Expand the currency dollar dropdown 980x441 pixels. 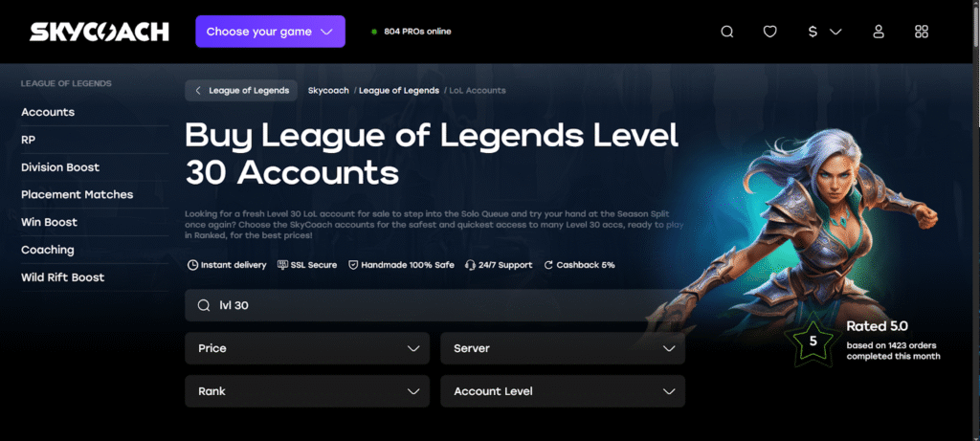click(x=825, y=32)
